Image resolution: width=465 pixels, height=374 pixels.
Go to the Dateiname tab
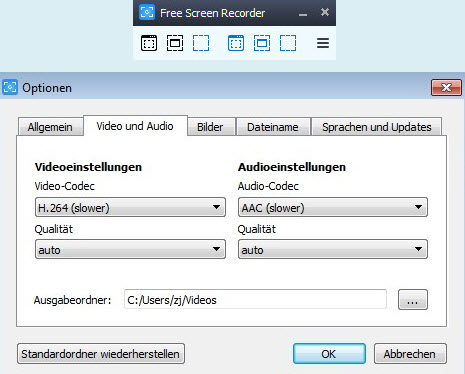point(273,127)
